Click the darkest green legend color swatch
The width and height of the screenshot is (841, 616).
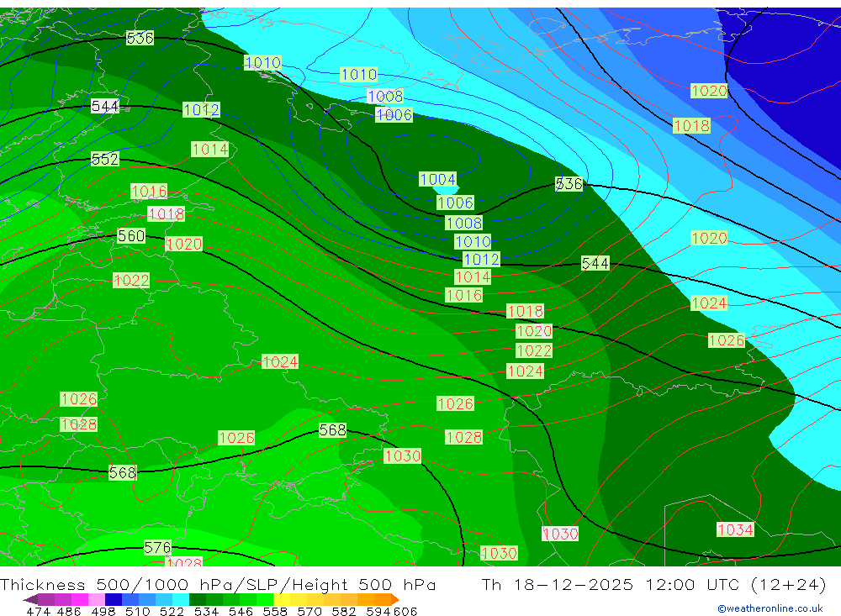pyautogui.click(x=198, y=599)
